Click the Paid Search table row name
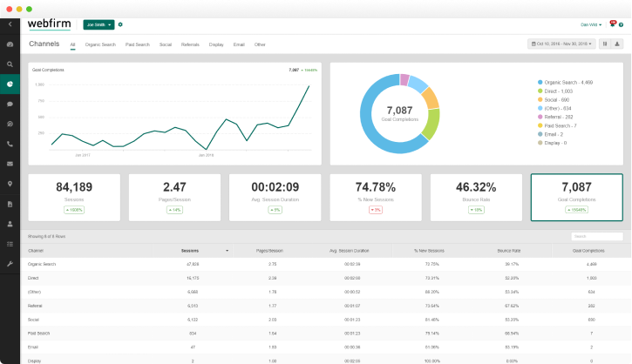This screenshot has width=632, height=364. pyautogui.click(x=38, y=334)
